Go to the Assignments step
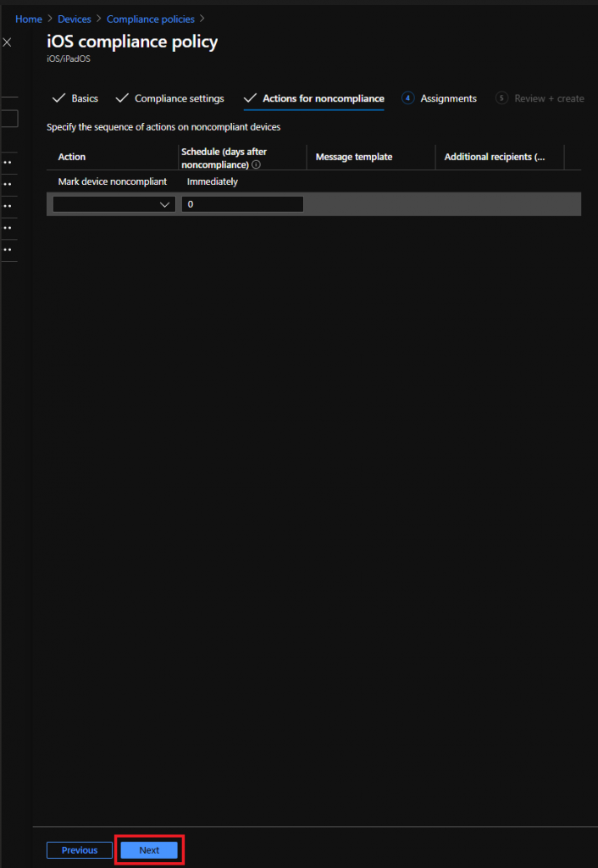598x868 pixels. tap(448, 98)
